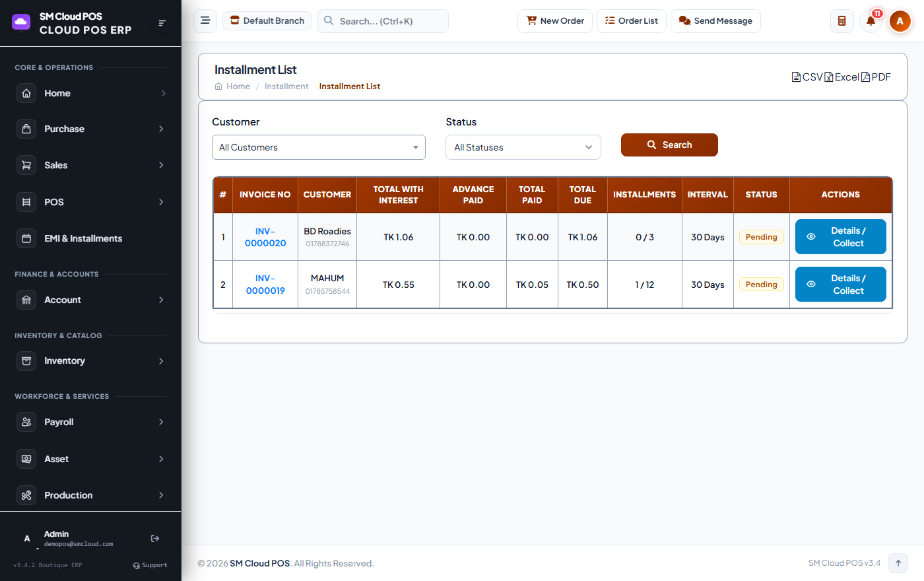
Task: Click the Payroll people icon in sidebar
Action: click(26, 422)
